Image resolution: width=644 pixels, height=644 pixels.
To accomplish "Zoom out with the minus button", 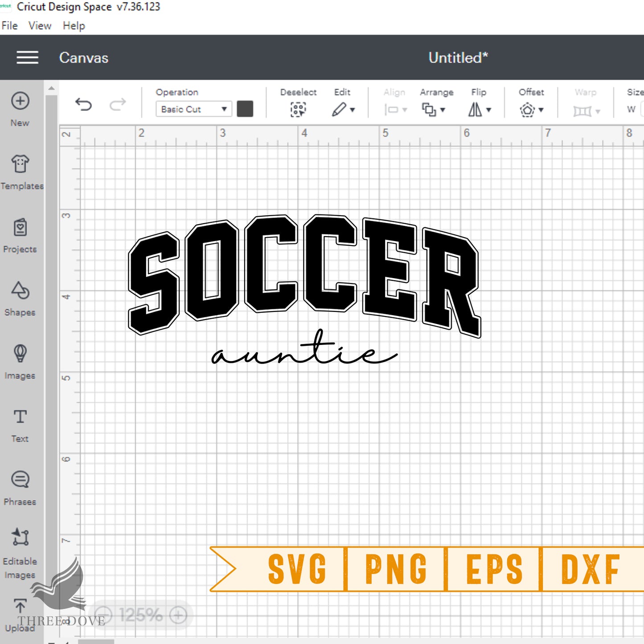I will tap(103, 615).
